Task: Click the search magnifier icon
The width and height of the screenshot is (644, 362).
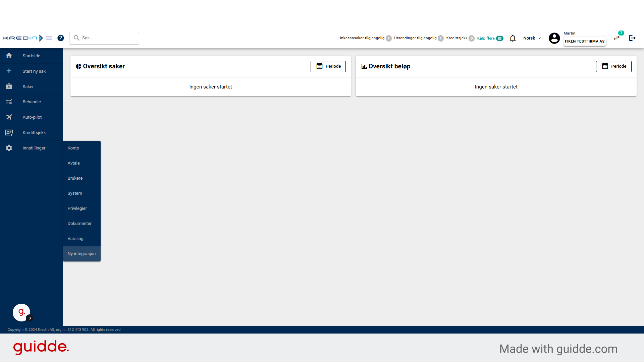Action: (76, 38)
